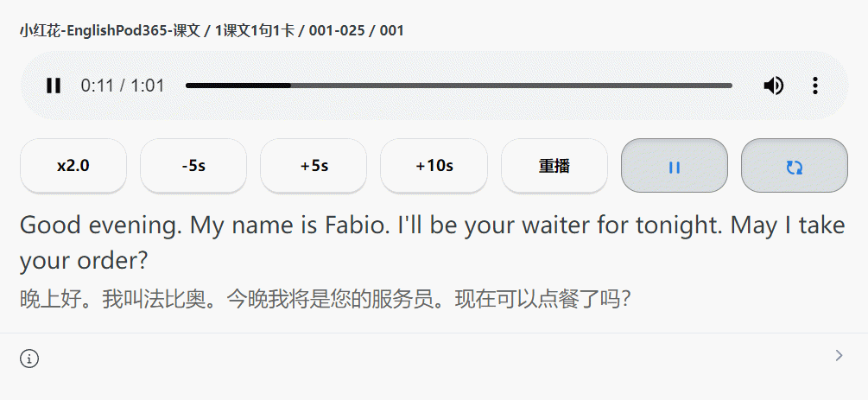Expand the right chevron arrow at the bottom

click(839, 355)
